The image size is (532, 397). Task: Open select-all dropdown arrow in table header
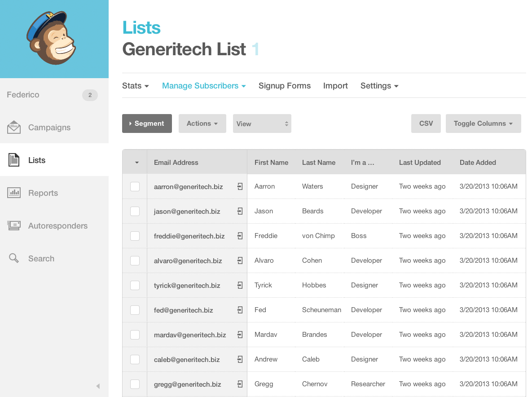(137, 163)
